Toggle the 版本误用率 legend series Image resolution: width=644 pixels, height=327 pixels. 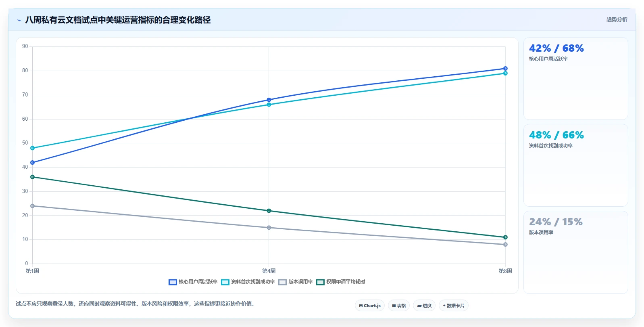[x=296, y=282]
